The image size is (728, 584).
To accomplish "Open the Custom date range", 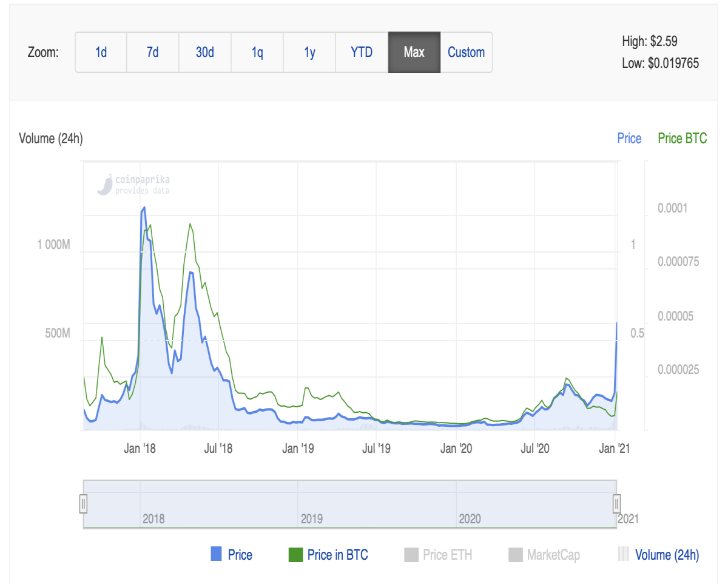I will (x=466, y=52).
